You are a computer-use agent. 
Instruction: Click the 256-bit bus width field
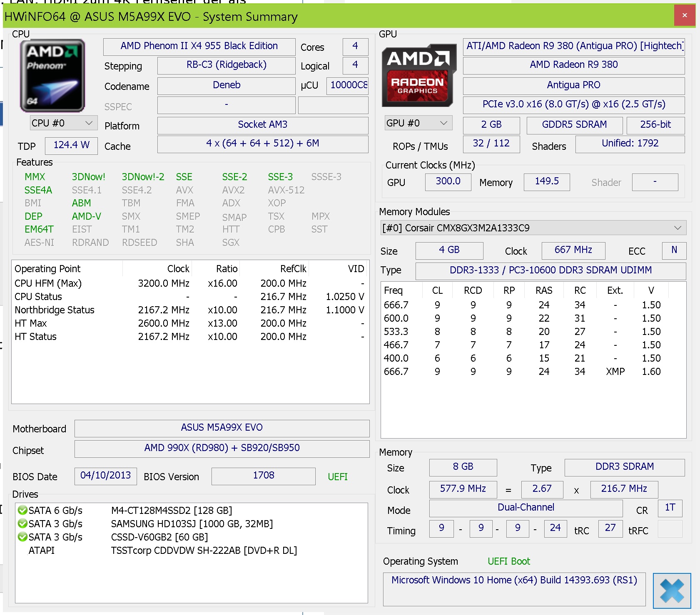[x=656, y=125]
